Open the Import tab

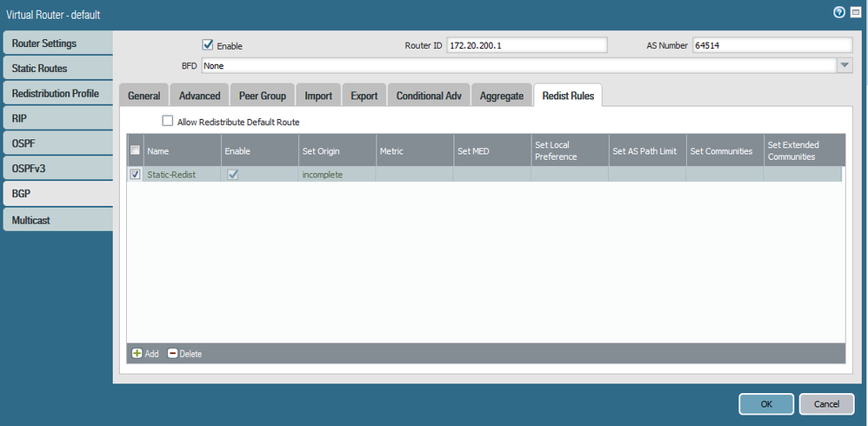(318, 95)
